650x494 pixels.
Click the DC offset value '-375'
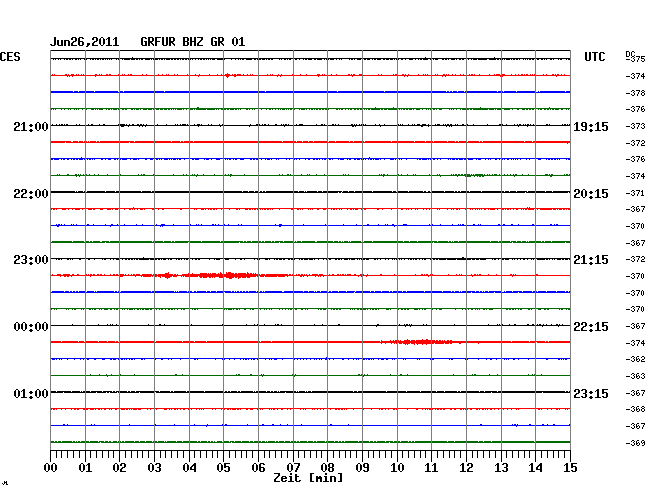636,59
